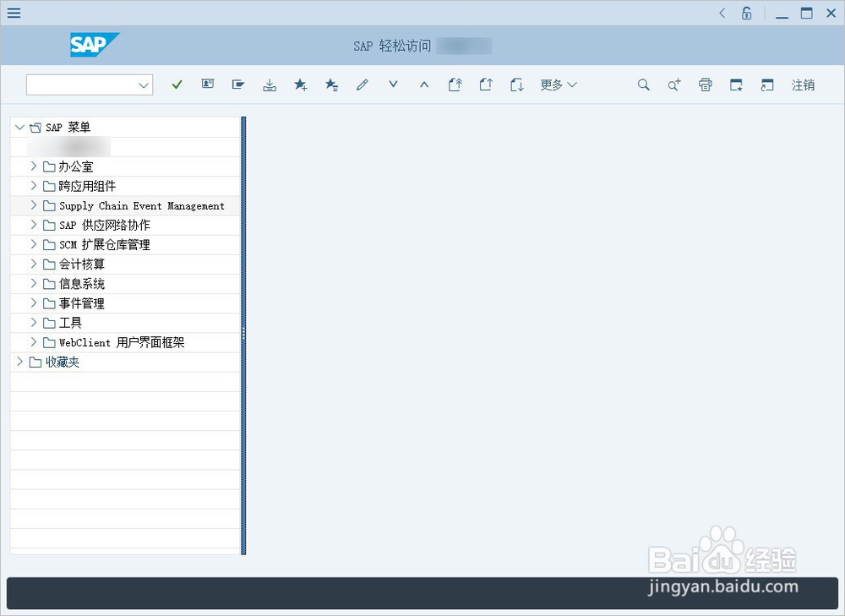Screen dimensions: 845x616
Task: Click the create shortcut window icon
Action: [767, 84]
